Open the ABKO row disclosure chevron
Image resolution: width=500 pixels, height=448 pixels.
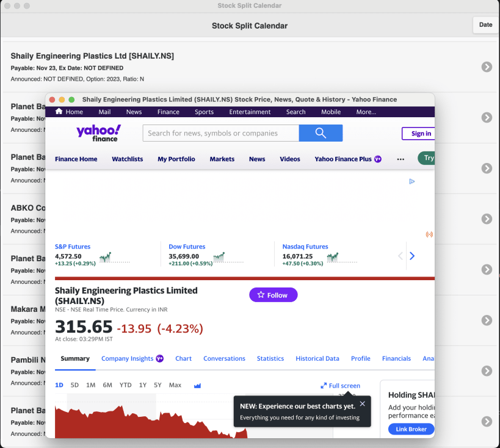pyautogui.click(x=487, y=219)
